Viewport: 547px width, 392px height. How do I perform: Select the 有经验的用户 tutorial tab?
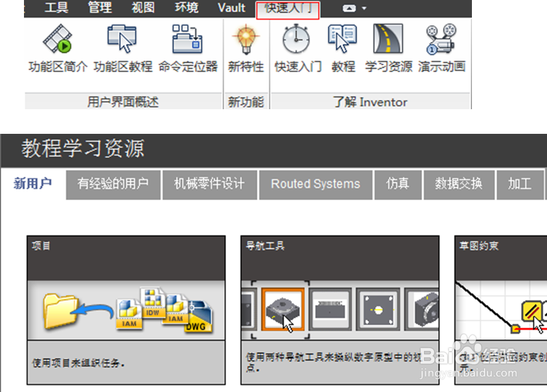[113, 185]
